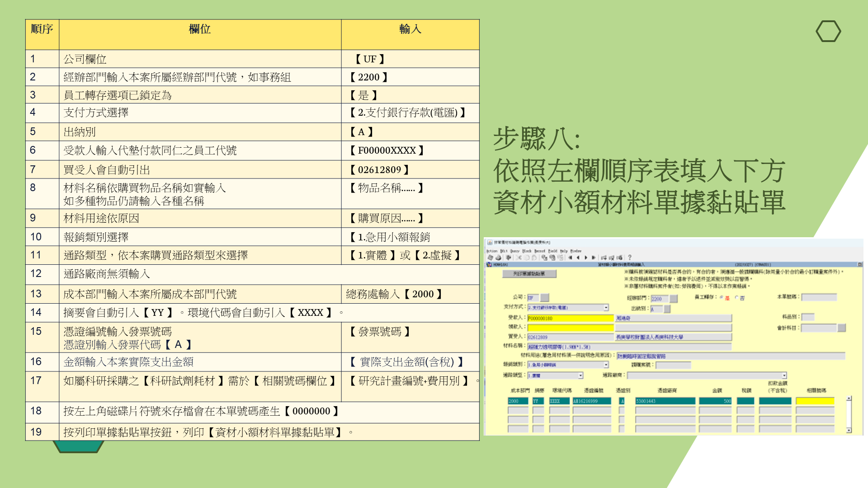Screen dimensions: 868x488
Task: Click the 成本部門 cell showing 2000
Action: (x=518, y=401)
